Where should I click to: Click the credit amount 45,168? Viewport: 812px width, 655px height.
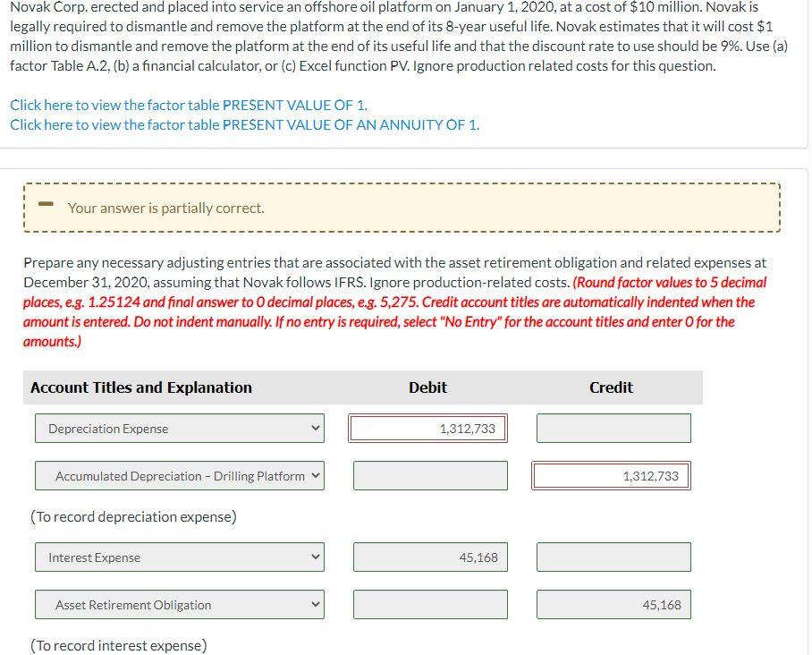tap(613, 604)
